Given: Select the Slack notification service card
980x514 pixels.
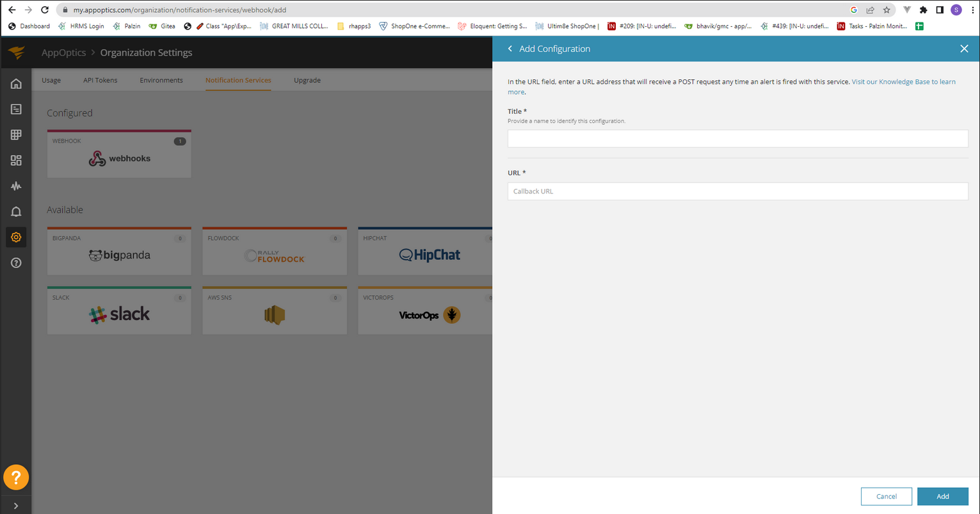Looking at the screenshot, I should coord(119,310).
